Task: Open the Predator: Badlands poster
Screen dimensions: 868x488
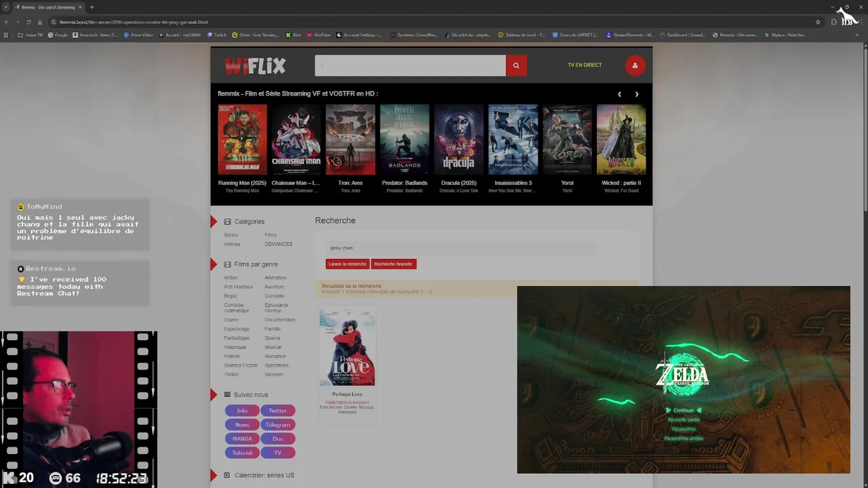Action: pos(404,140)
